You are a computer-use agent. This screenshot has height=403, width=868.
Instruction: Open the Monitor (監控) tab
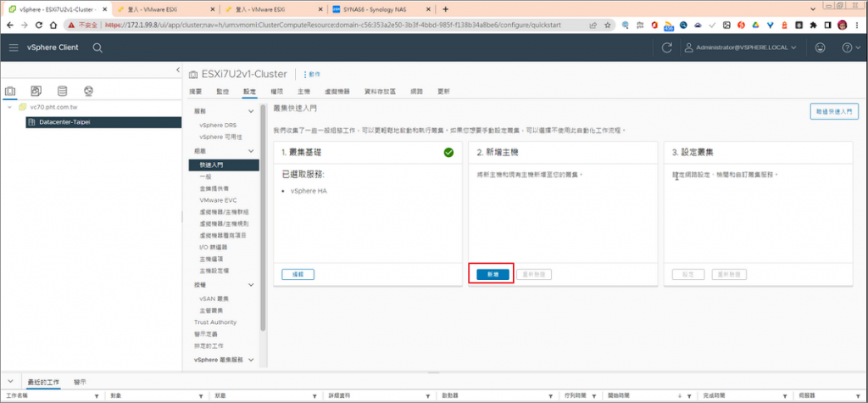pyautogui.click(x=223, y=92)
